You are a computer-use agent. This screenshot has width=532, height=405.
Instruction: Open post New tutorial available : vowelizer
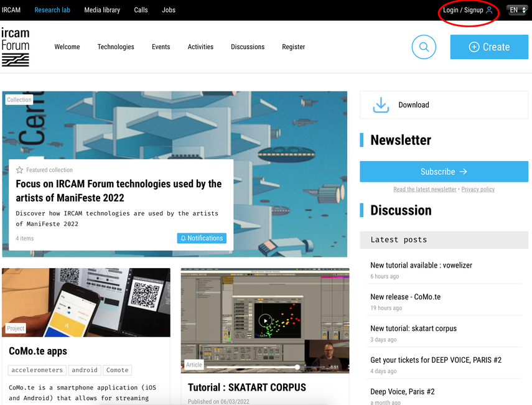coord(421,265)
